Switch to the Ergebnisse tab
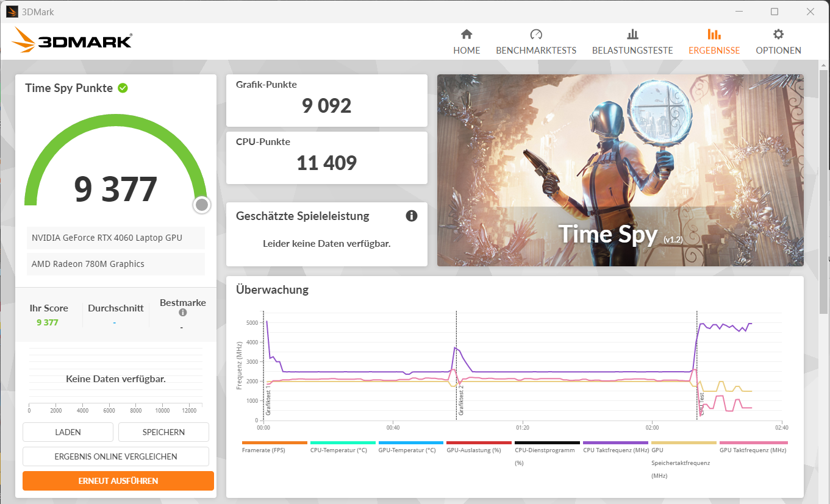Viewport: 830px width, 504px height. click(714, 41)
